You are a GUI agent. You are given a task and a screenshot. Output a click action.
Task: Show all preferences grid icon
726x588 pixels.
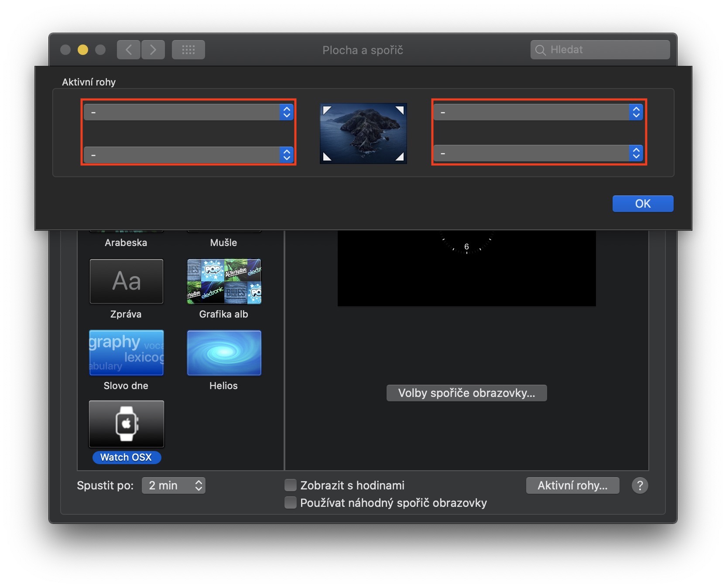tap(188, 50)
